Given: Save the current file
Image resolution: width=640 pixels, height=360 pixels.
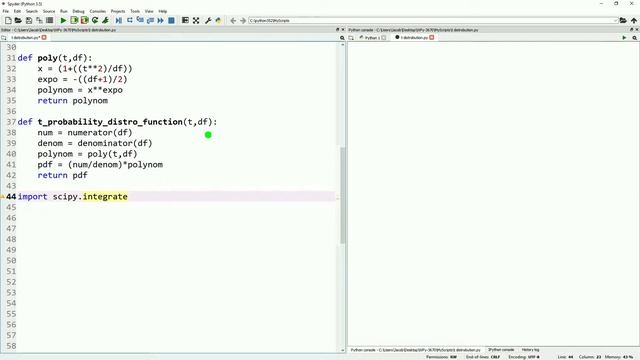Looking at the screenshot, I should coord(29,20).
